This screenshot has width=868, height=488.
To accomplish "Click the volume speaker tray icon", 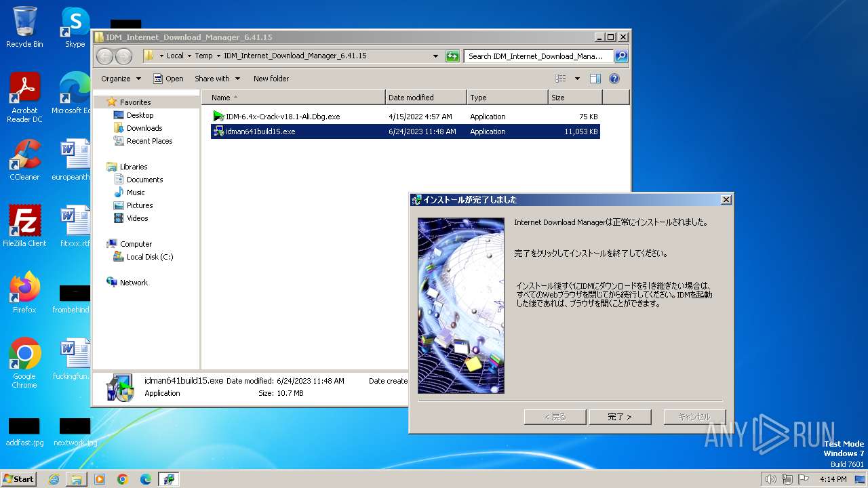I will [770, 479].
